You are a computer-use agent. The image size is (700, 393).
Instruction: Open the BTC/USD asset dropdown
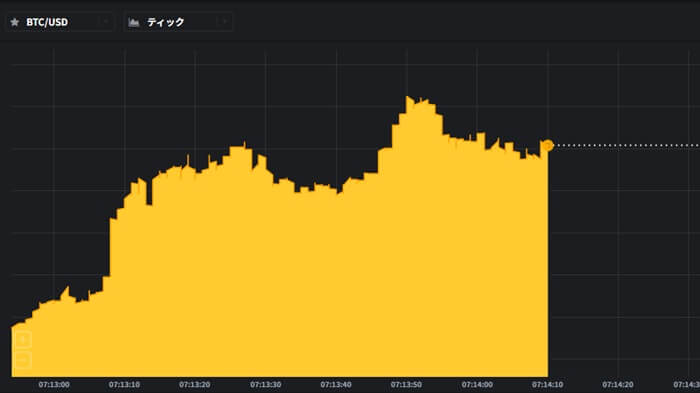coord(60,22)
